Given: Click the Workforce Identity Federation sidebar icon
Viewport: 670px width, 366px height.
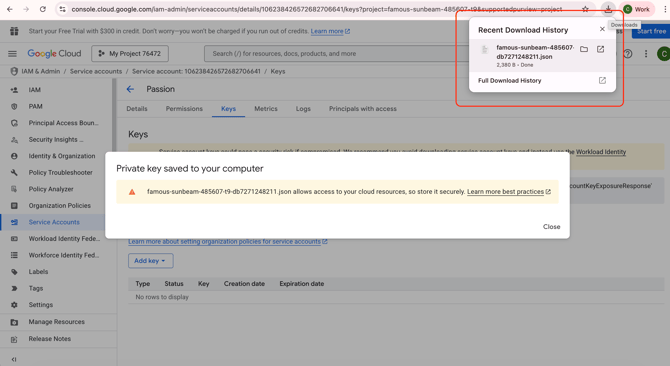Looking at the screenshot, I should pyautogui.click(x=14, y=255).
